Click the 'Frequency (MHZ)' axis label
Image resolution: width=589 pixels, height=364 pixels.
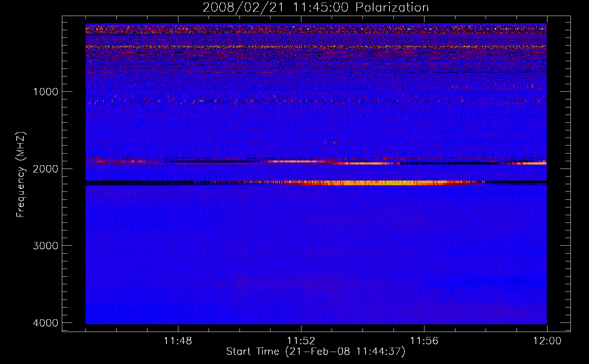point(21,175)
